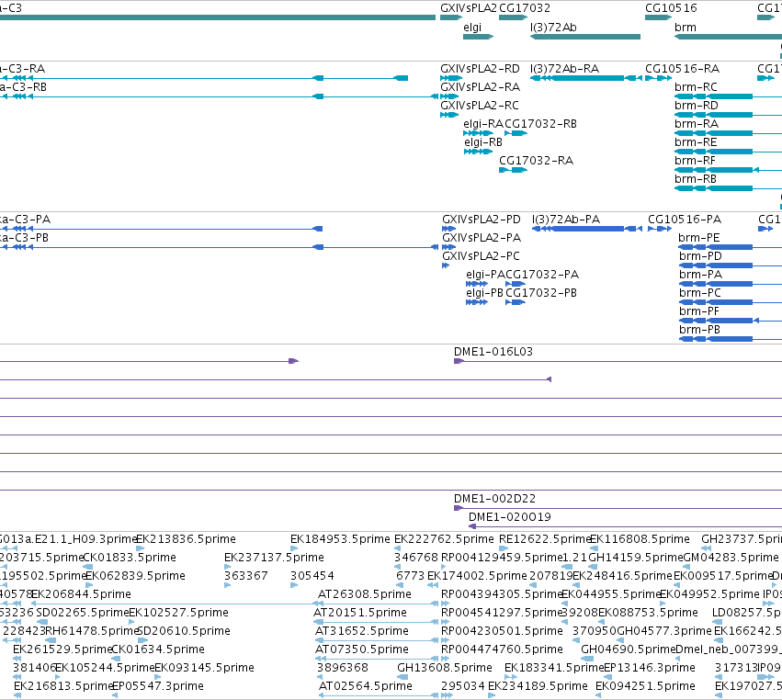
Task: Open the CG17032-RB transcript label
Action: (x=540, y=124)
